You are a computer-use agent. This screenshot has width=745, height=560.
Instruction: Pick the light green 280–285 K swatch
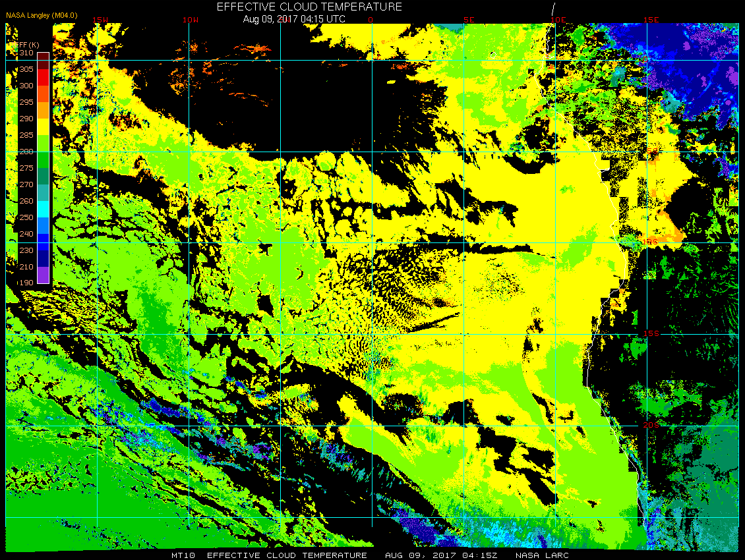tap(44, 144)
